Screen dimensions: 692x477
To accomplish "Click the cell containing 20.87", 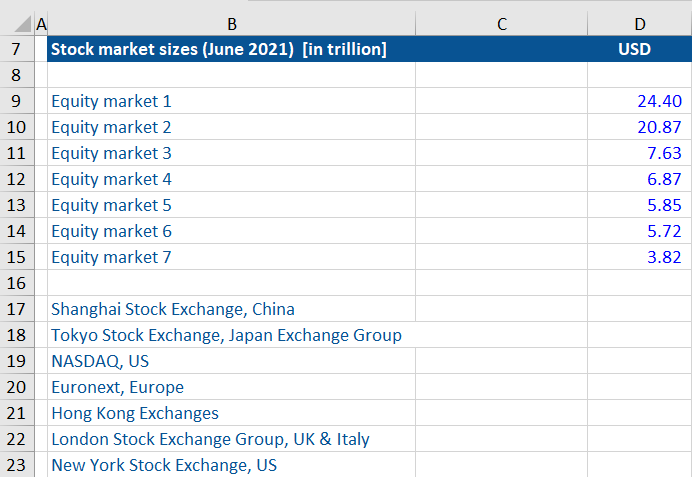I will [x=639, y=127].
